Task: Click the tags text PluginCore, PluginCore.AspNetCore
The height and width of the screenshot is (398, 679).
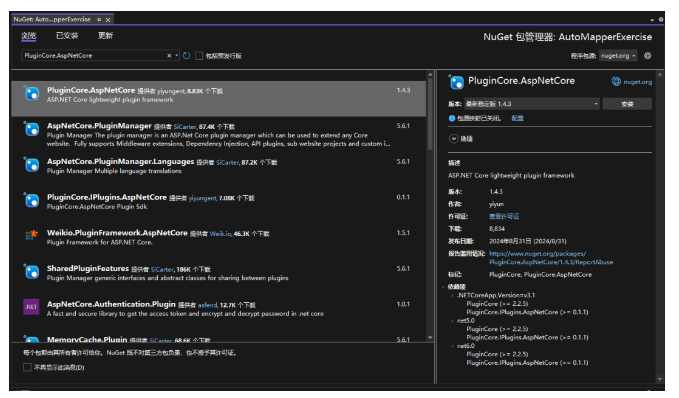Action: [x=540, y=275]
